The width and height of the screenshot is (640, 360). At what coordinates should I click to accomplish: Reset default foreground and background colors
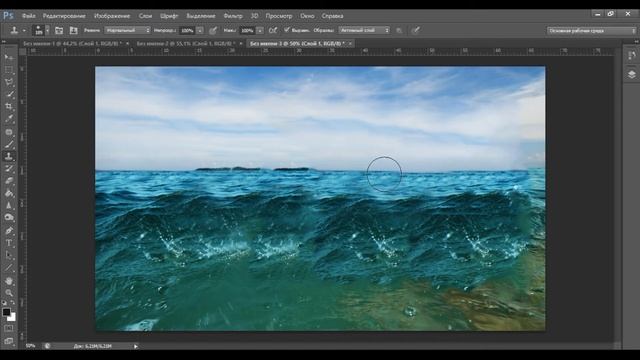4,302
